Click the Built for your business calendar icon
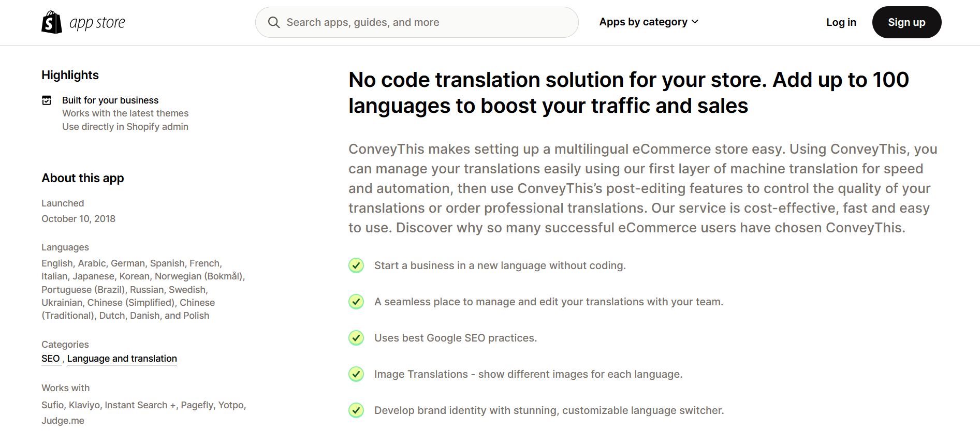The width and height of the screenshot is (980, 445). pos(47,100)
